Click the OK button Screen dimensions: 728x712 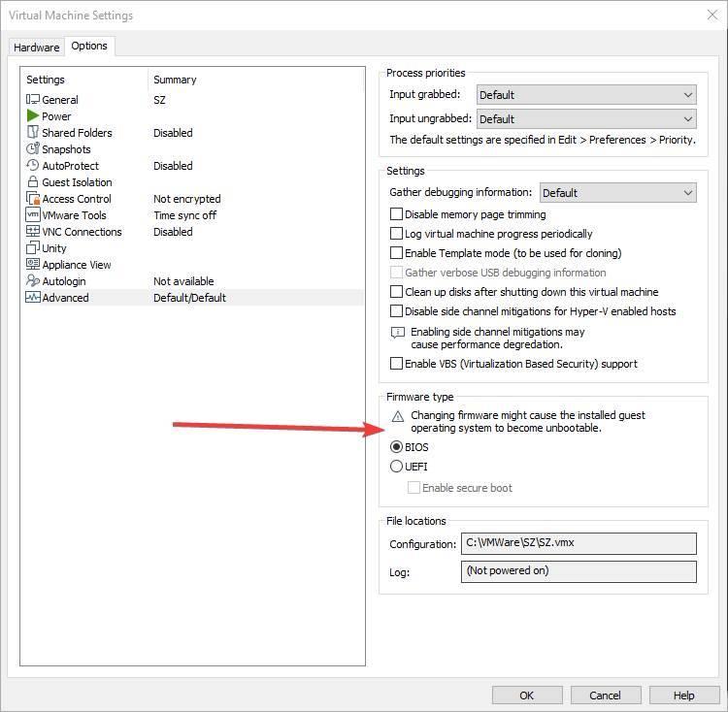pyautogui.click(x=527, y=696)
